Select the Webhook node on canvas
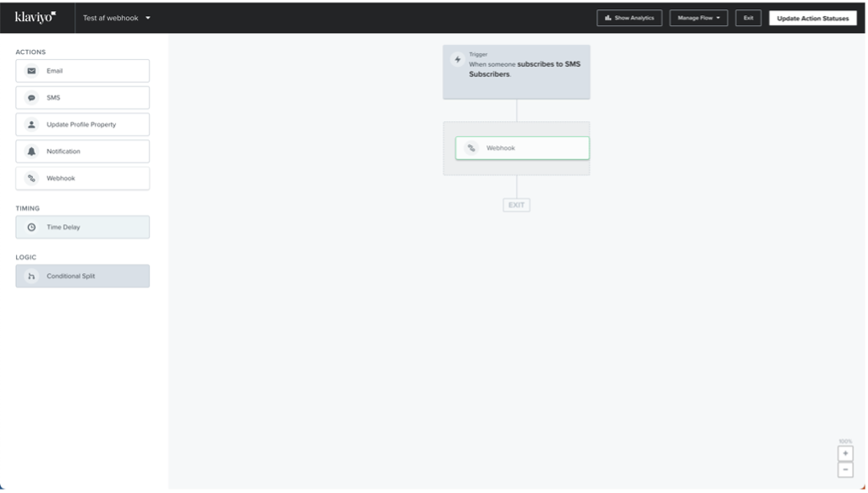 (523, 148)
